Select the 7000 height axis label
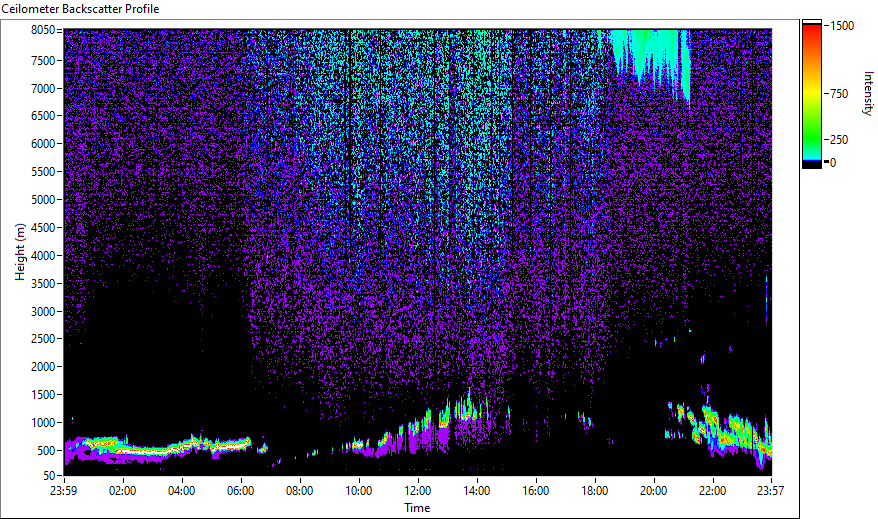This screenshot has width=878, height=519. pyautogui.click(x=43, y=88)
